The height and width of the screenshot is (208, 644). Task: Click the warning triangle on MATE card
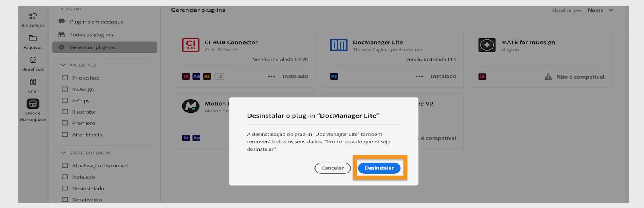tap(548, 77)
